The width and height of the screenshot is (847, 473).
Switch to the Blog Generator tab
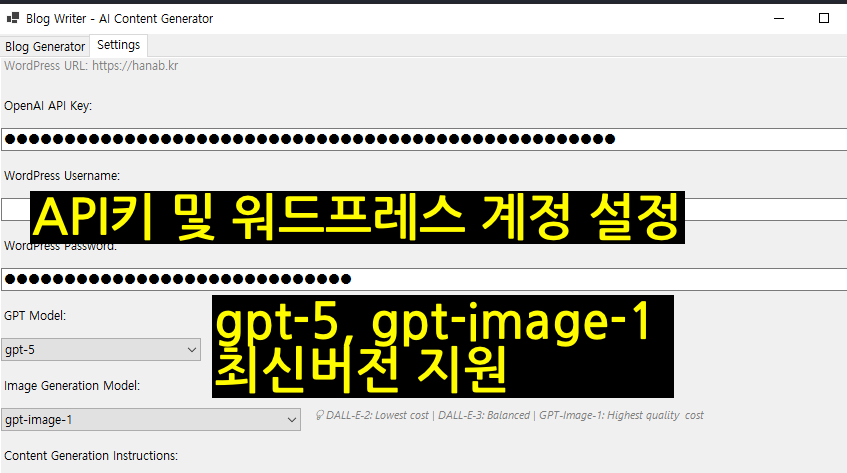click(45, 46)
